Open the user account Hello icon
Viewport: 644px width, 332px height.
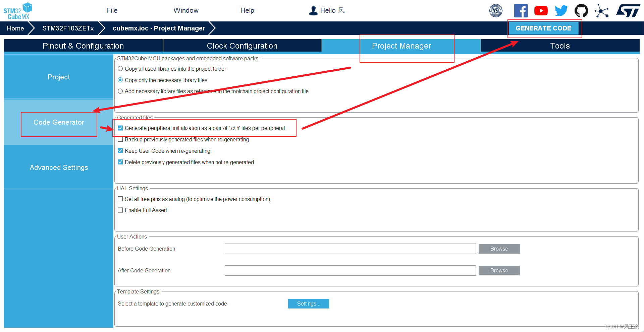(x=313, y=10)
